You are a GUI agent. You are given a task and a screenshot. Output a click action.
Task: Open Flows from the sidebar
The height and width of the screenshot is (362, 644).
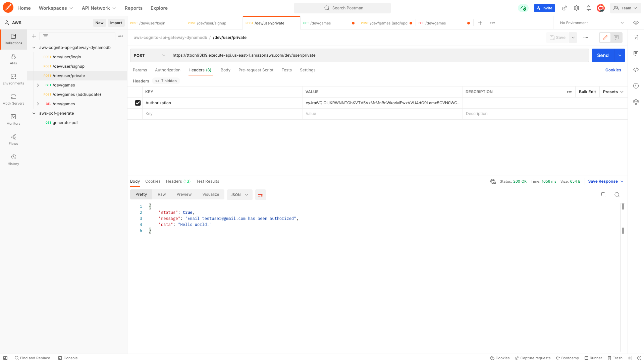coord(13,139)
